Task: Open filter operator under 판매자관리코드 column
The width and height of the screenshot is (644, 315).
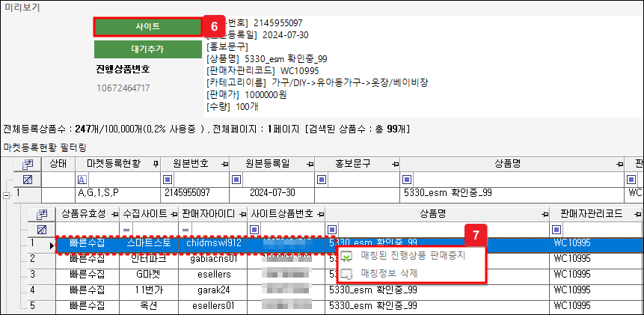Action: [555, 229]
